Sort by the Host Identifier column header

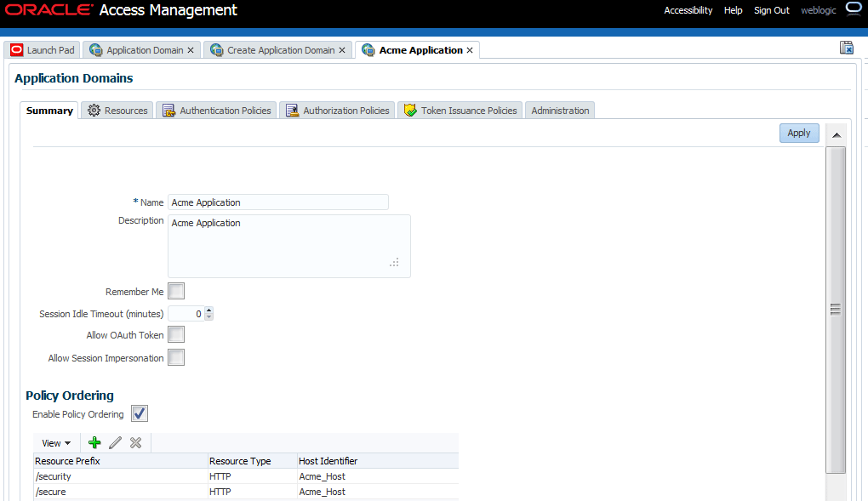click(378, 460)
